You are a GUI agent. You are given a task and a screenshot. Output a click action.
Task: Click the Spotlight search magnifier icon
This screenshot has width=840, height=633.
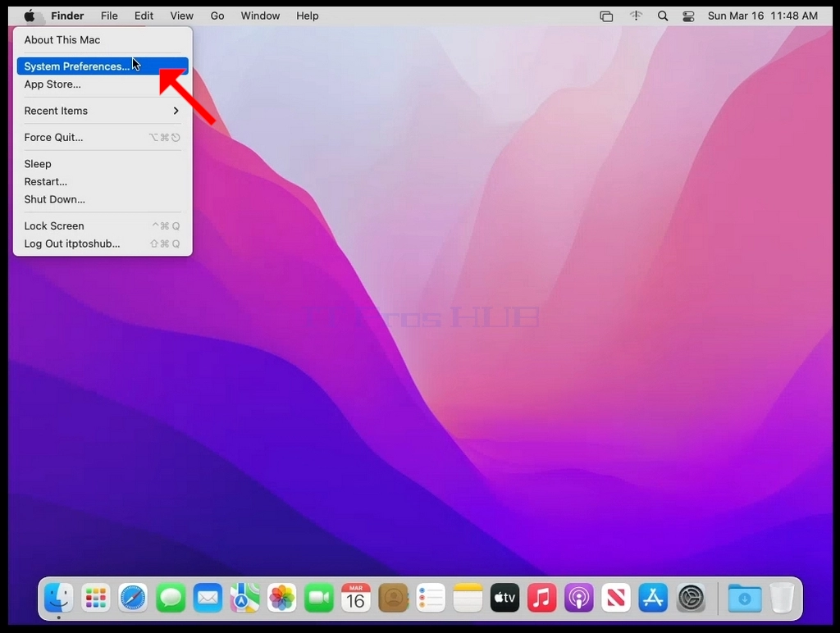(x=663, y=16)
